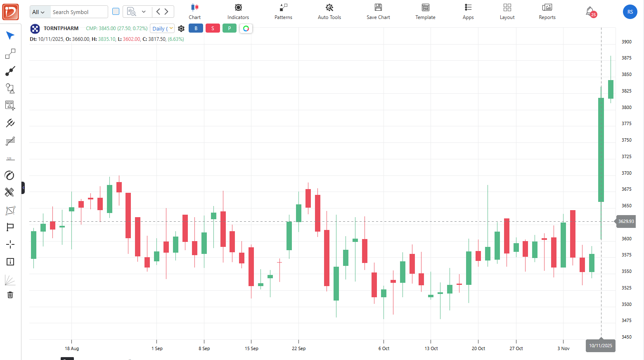Viewport: 644px width, 360px height.
Task: Tick the checkbox beside Search Symbol
Action: coord(116,12)
